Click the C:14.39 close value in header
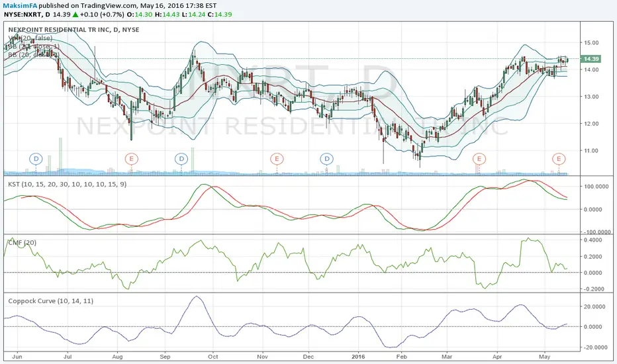 (220, 15)
